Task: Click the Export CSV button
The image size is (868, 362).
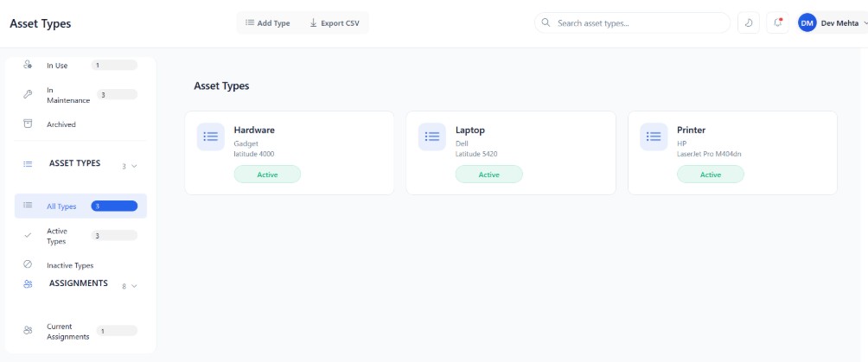Action: click(334, 23)
